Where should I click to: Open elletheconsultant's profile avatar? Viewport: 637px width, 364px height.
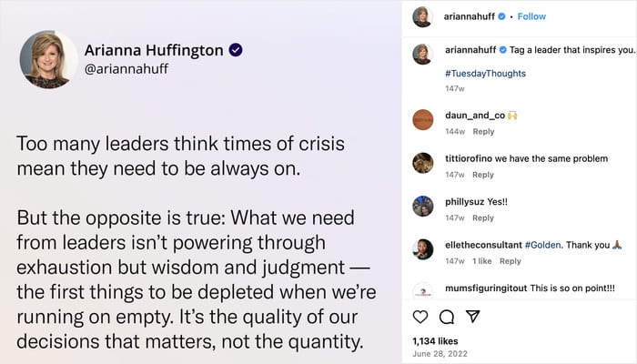coord(422,248)
